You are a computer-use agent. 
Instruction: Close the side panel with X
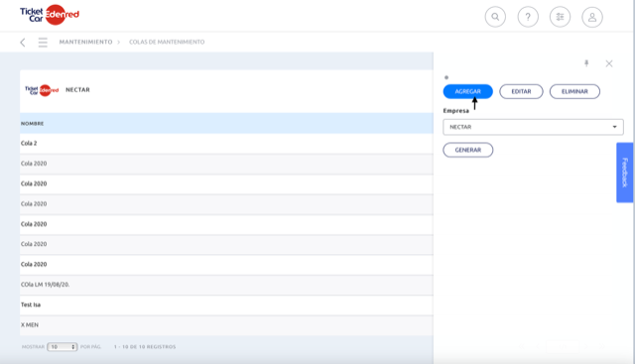click(x=609, y=63)
